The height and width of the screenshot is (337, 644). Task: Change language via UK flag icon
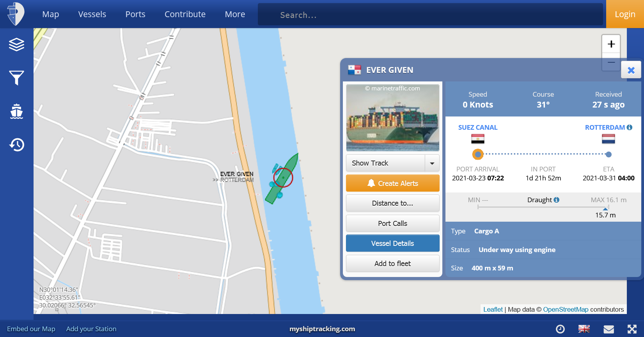pos(584,329)
